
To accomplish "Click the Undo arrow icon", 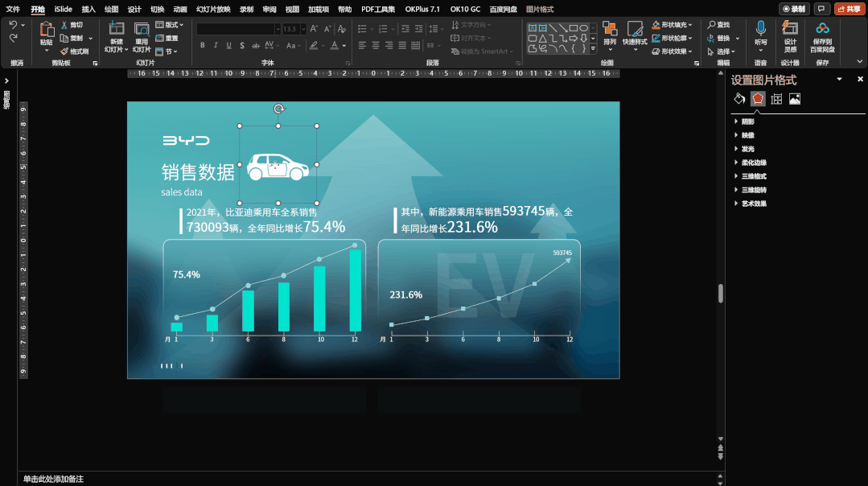I will [14, 25].
